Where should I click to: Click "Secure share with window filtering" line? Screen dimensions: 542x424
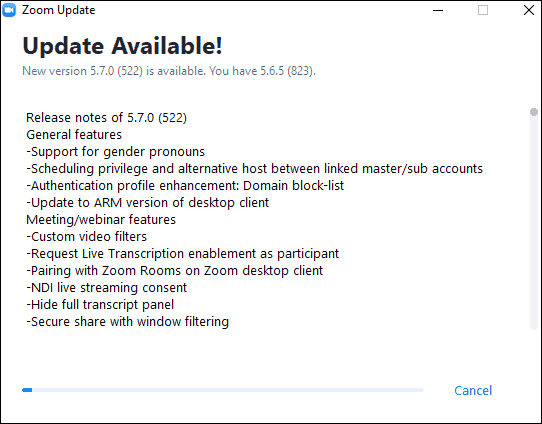128,322
